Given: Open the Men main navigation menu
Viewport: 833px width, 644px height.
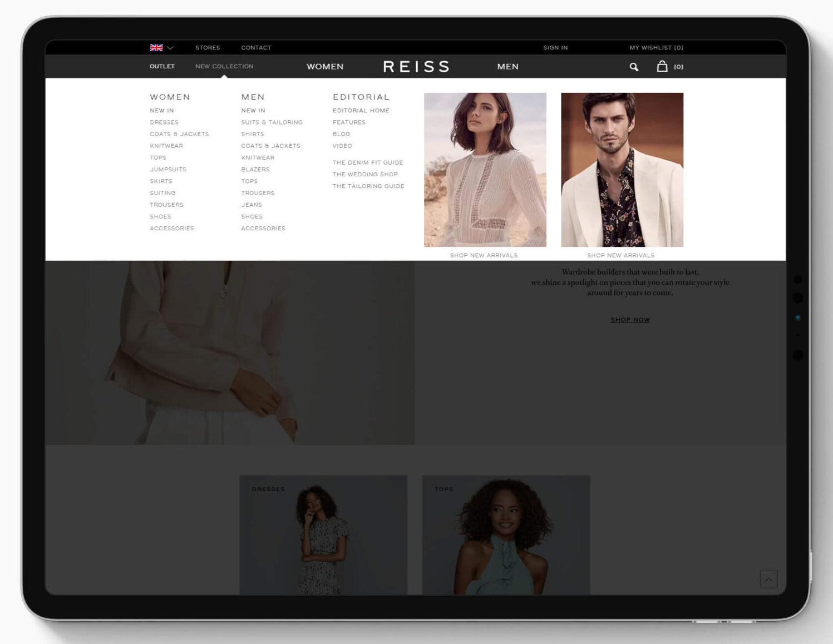Looking at the screenshot, I should 507,67.
